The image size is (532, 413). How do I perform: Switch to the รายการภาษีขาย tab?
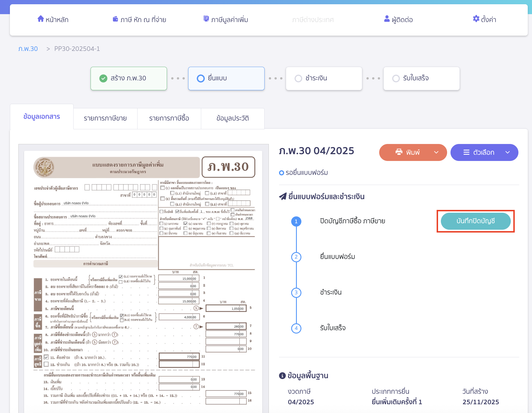(x=105, y=118)
